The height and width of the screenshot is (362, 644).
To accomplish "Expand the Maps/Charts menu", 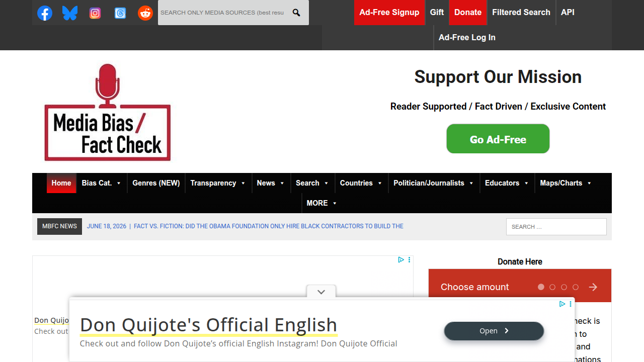I will pyautogui.click(x=566, y=183).
